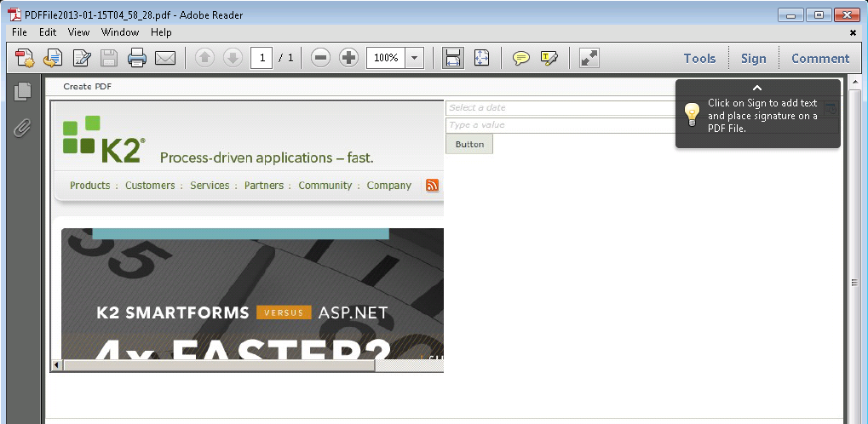Click the orange VERSUS badge

284,312
